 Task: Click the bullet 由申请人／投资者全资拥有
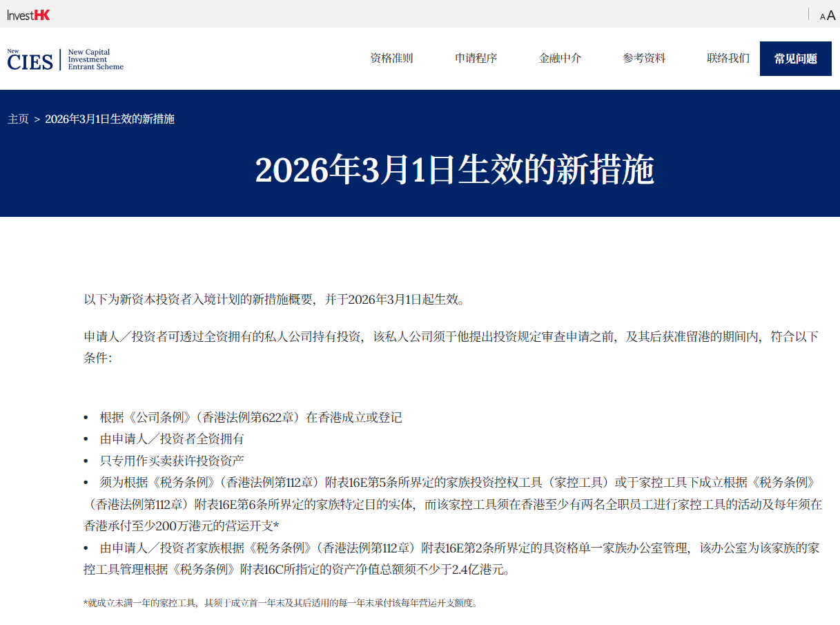[x=172, y=439]
